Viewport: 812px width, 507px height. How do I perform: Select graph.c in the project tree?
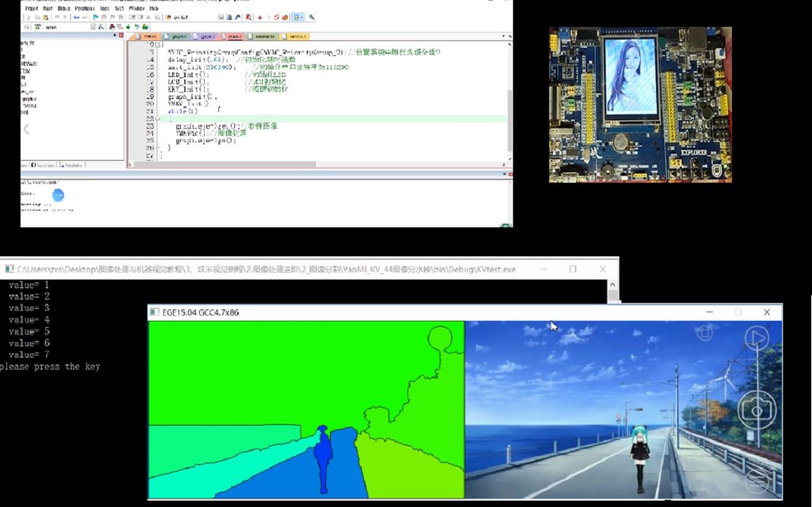[28, 98]
